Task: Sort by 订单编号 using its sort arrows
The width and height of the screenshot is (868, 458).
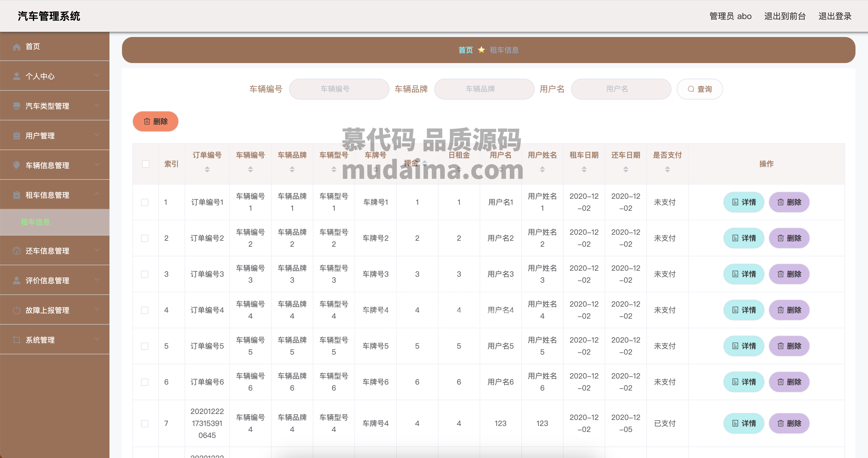Action: pyautogui.click(x=207, y=169)
